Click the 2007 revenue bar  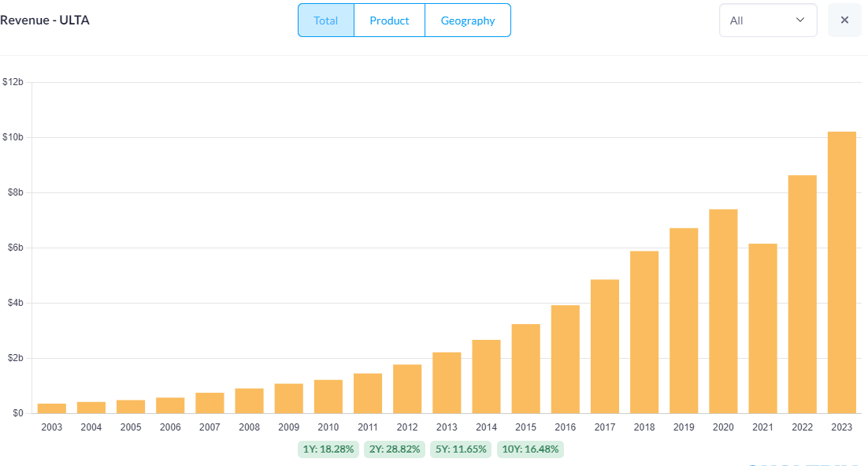(210, 404)
